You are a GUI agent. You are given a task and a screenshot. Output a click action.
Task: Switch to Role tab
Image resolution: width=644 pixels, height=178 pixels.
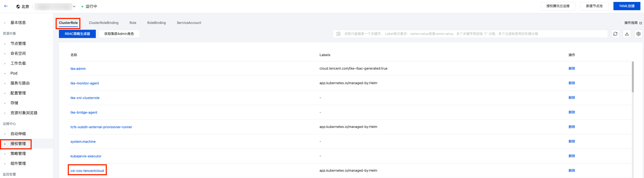(x=133, y=23)
